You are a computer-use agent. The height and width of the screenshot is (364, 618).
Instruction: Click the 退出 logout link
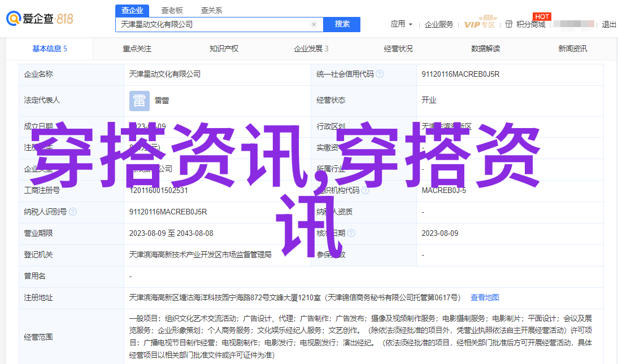tap(609, 24)
